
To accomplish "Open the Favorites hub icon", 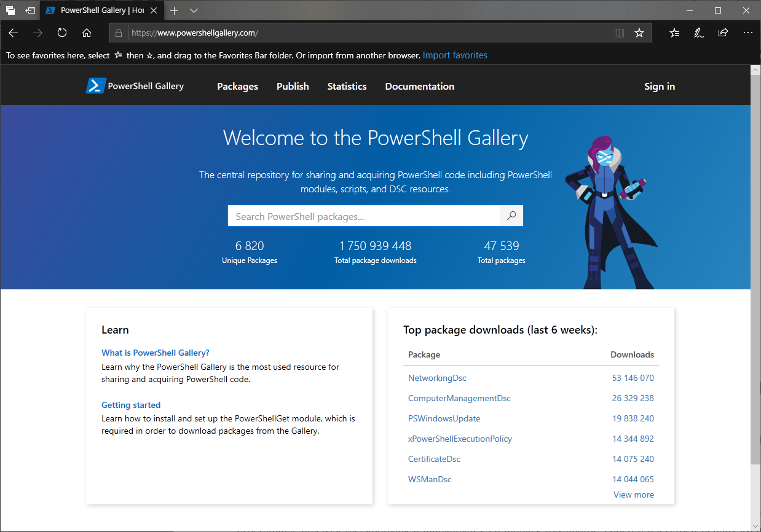I will click(x=674, y=33).
